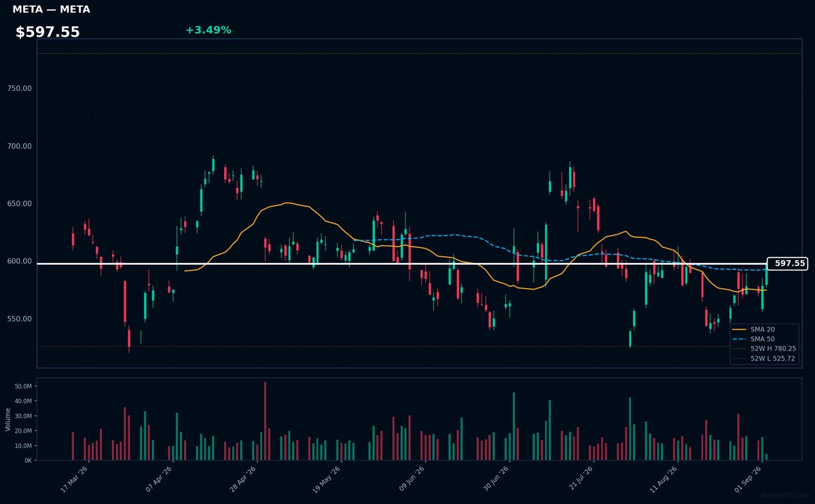The height and width of the screenshot is (504, 815).
Task: Click the 50.0M volume axis label
Action: (x=22, y=386)
